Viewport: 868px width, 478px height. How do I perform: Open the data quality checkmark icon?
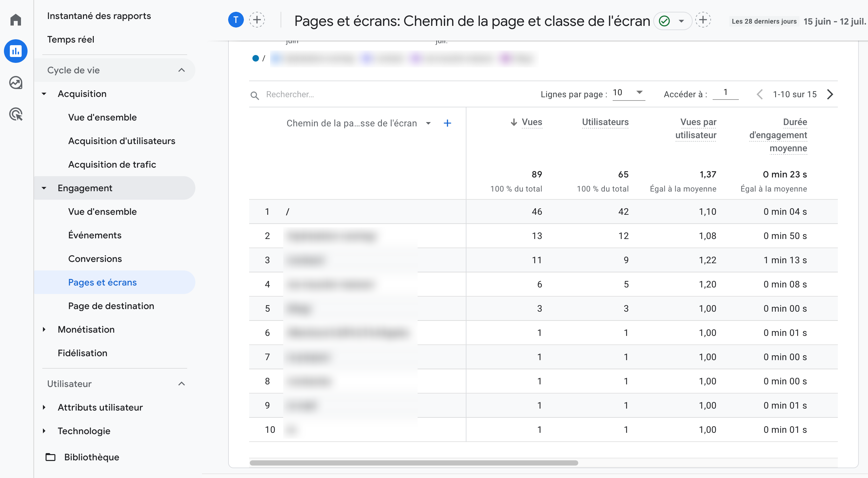point(664,21)
